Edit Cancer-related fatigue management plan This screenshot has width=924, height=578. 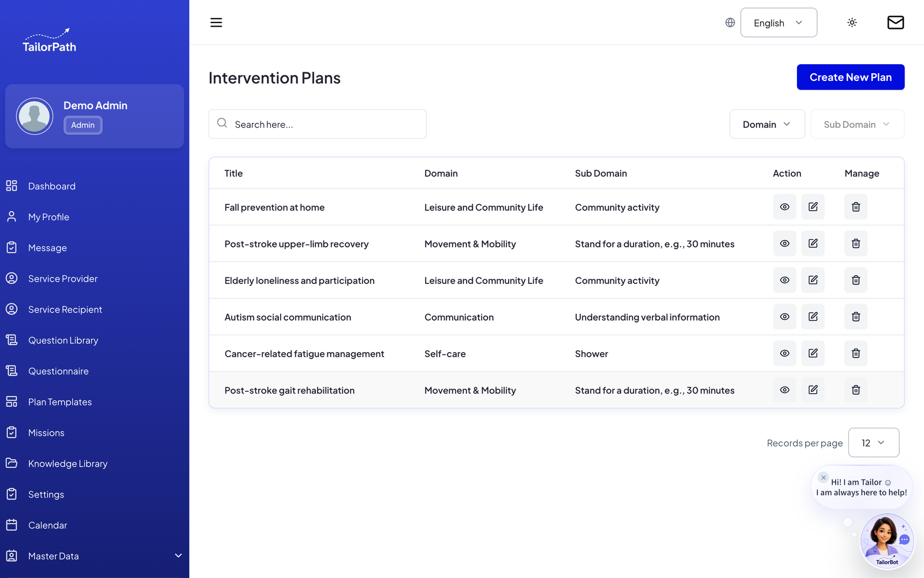pyautogui.click(x=813, y=353)
